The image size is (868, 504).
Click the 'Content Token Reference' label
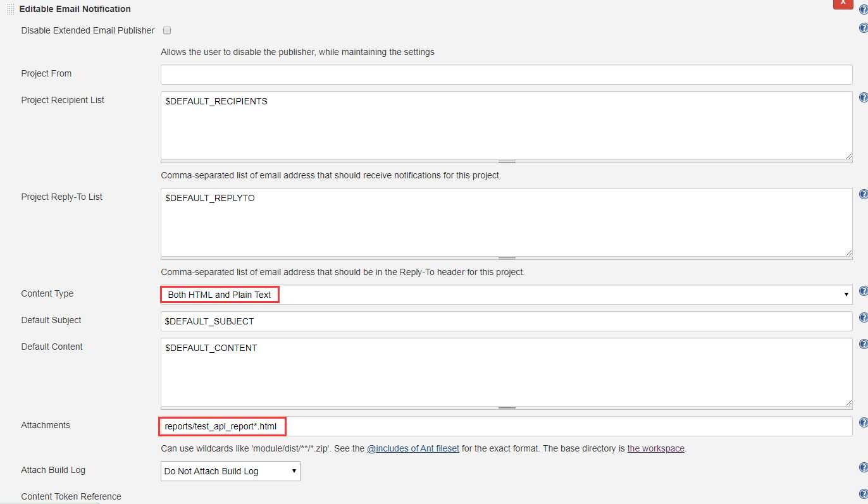point(71,496)
